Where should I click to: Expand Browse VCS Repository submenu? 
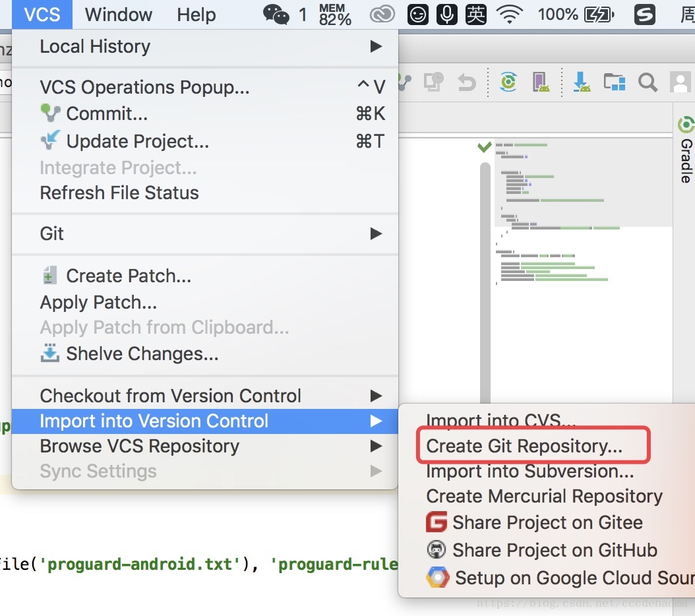(x=205, y=446)
